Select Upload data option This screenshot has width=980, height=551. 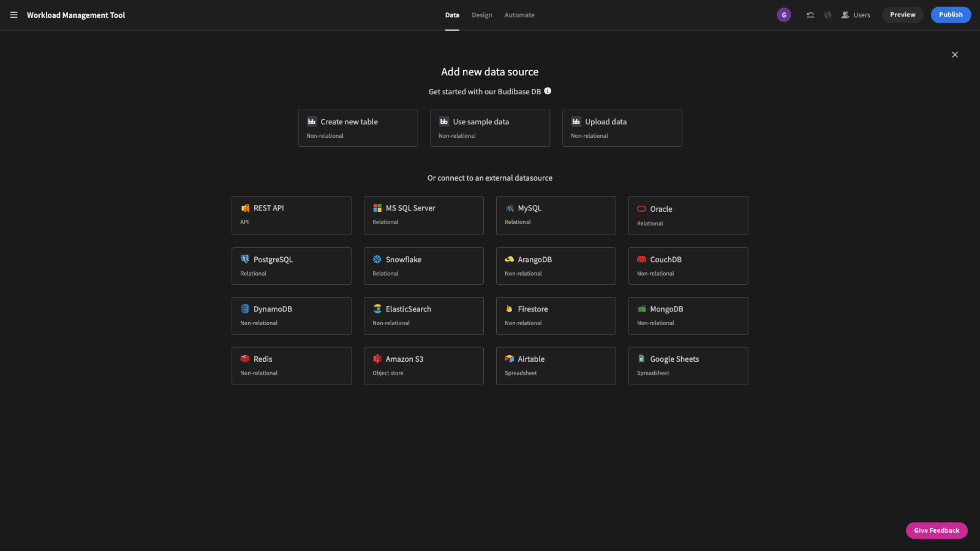point(622,128)
